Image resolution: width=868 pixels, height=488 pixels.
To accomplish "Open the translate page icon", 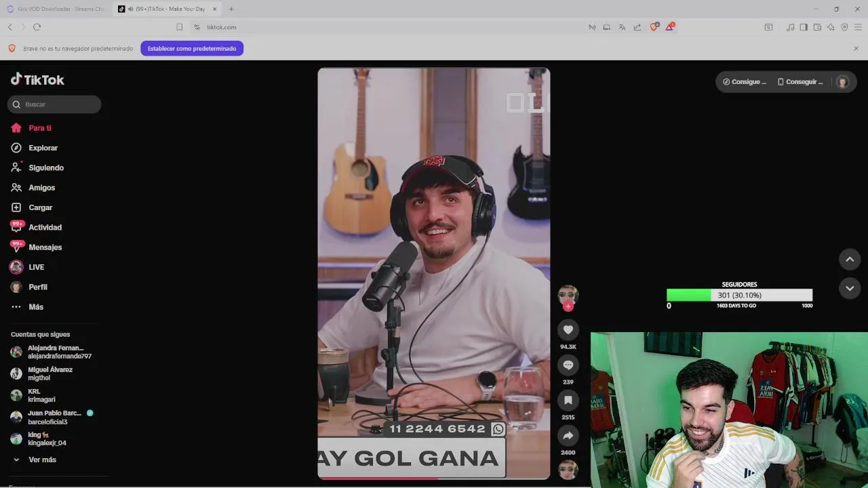I will (x=622, y=27).
